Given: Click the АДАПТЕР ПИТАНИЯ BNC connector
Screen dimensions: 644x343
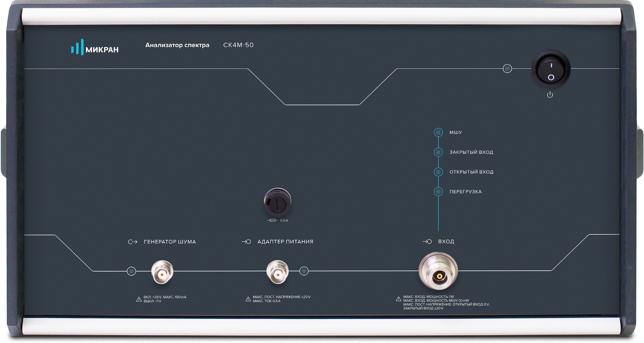Looking at the screenshot, I should point(277,272).
